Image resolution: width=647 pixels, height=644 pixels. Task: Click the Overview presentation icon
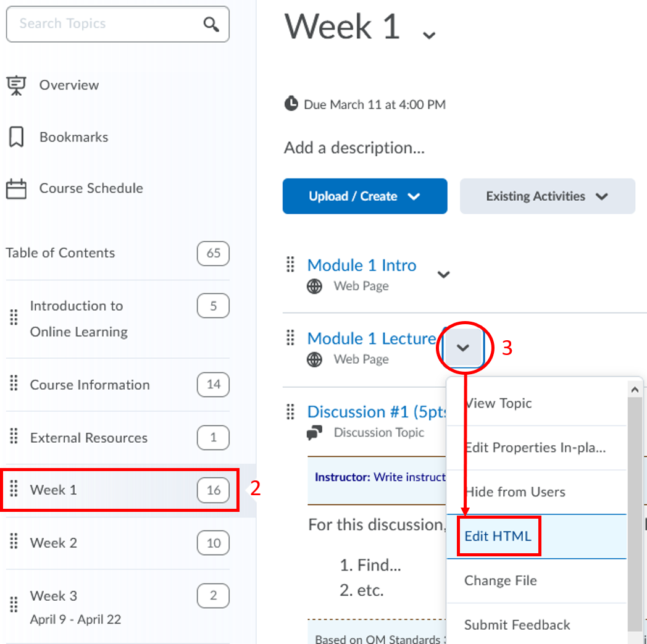pos(17,85)
